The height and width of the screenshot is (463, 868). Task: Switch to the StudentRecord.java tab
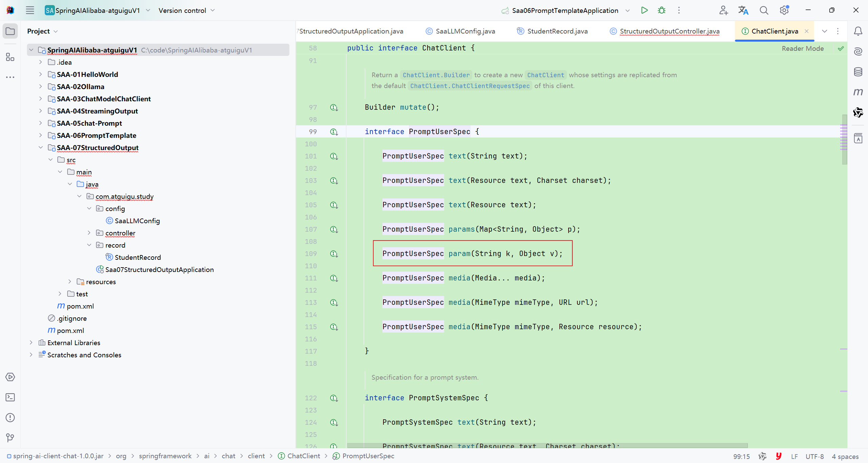click(557, 31)
